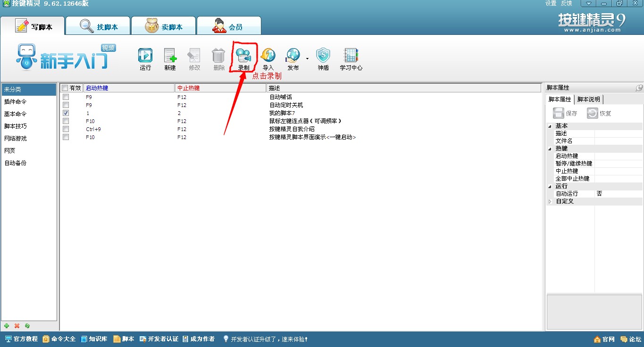Click the 开发者认证 bottom bar link

point(159,339)
